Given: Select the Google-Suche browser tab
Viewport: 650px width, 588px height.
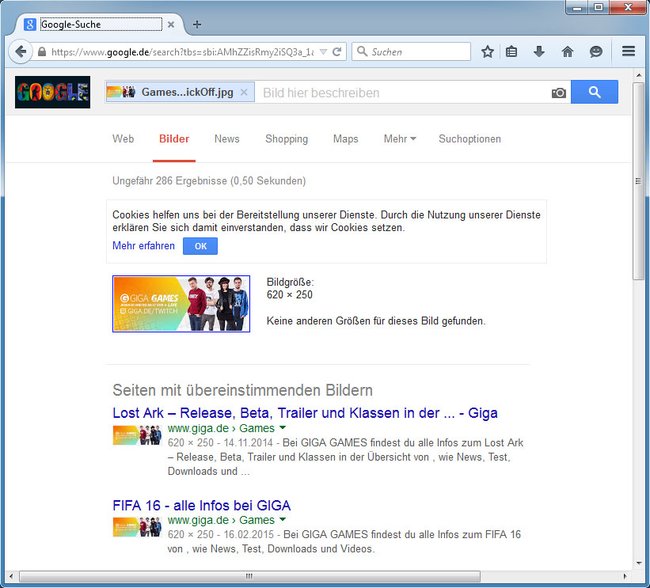Looking at the screenshot, I should [x=100, y=24].
